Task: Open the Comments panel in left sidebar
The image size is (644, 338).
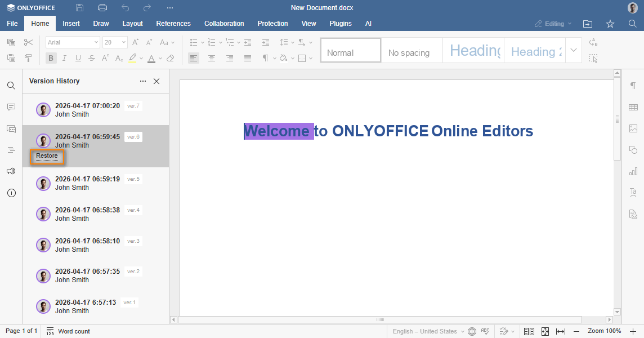Action: pyautogui.click(x=11, y=107)
